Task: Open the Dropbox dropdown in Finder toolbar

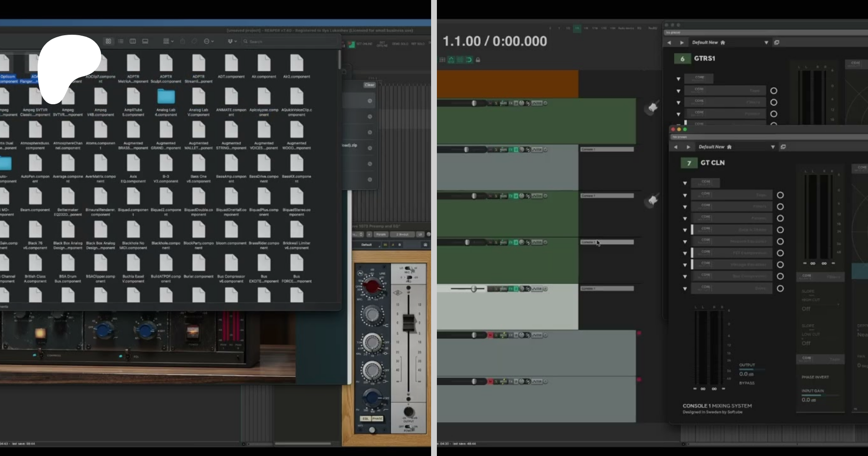Action: [232, 41]
